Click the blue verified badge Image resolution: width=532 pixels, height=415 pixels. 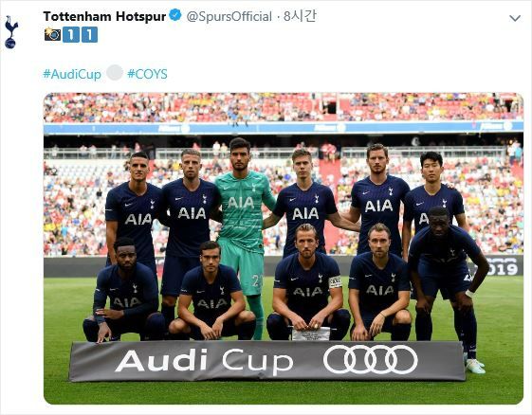[x=175, y=15]
